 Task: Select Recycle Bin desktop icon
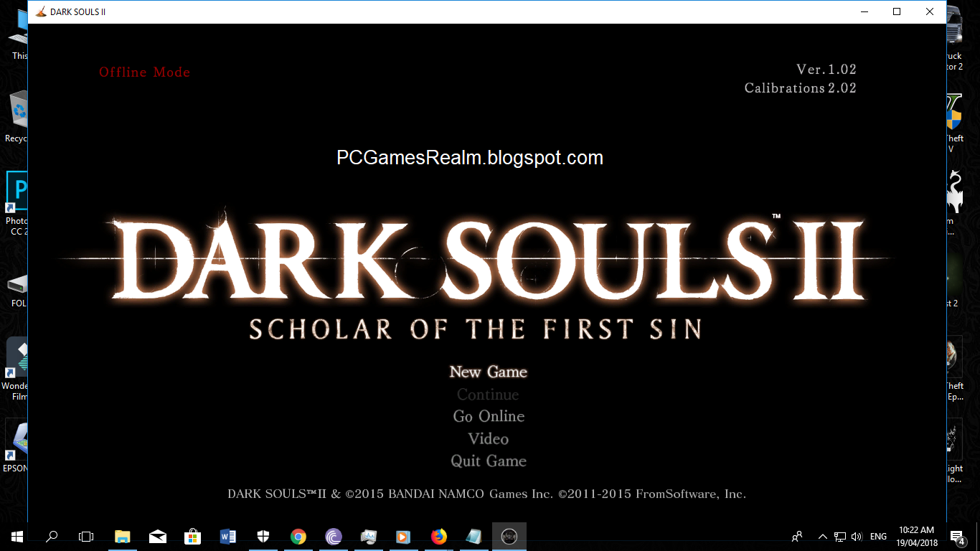coord(16,117)
